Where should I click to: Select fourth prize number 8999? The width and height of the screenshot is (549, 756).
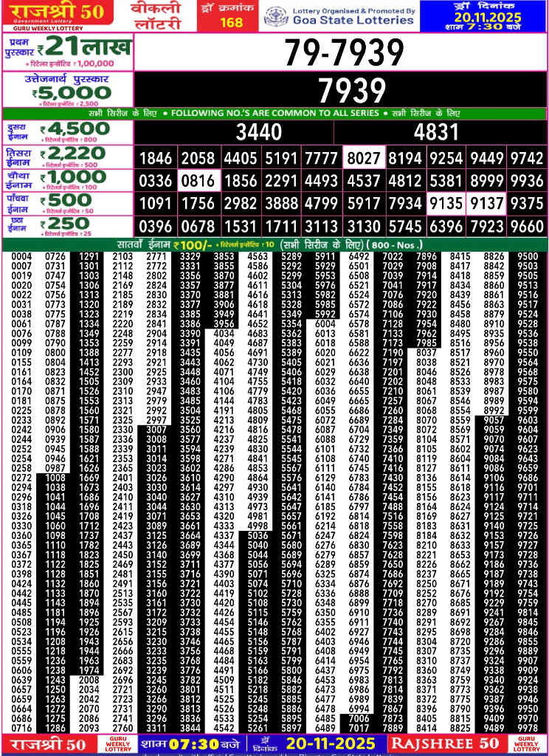(x=486, y=182)
